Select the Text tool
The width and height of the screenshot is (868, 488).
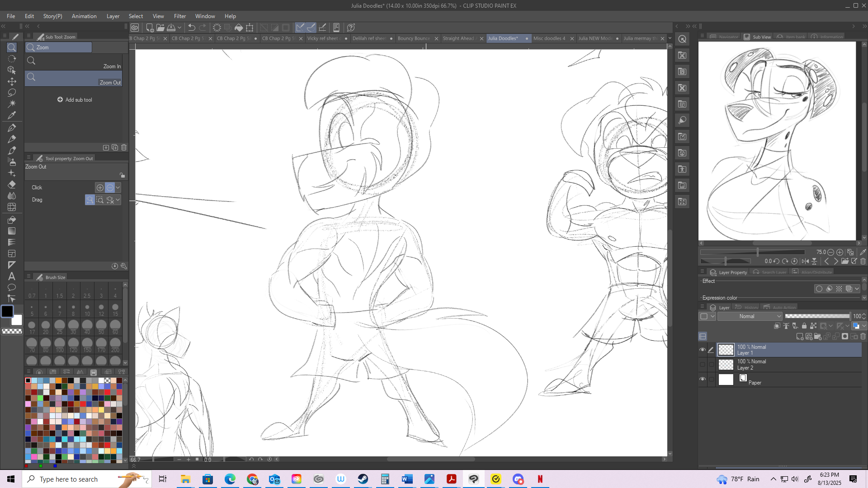point(12,276)
